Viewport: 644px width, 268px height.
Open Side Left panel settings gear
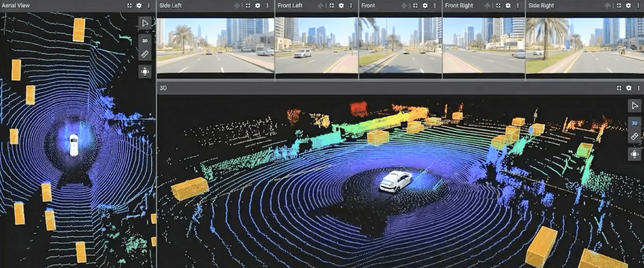(x=257, y=6)
